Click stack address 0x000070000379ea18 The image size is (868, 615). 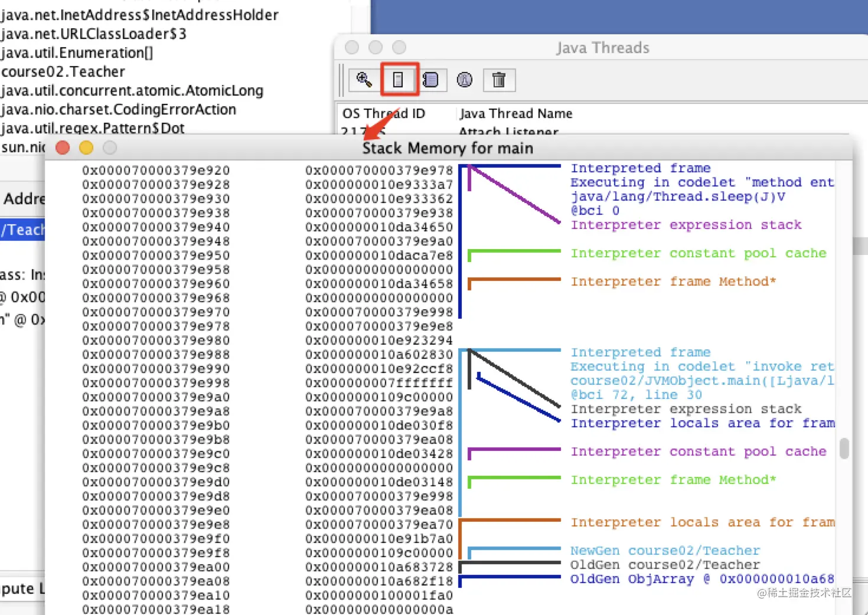pos(156,609)
